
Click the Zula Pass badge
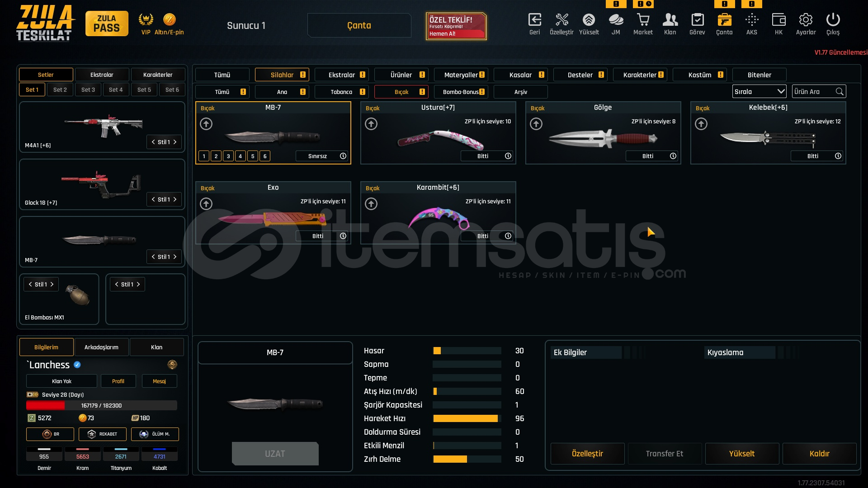click(107, 23)
